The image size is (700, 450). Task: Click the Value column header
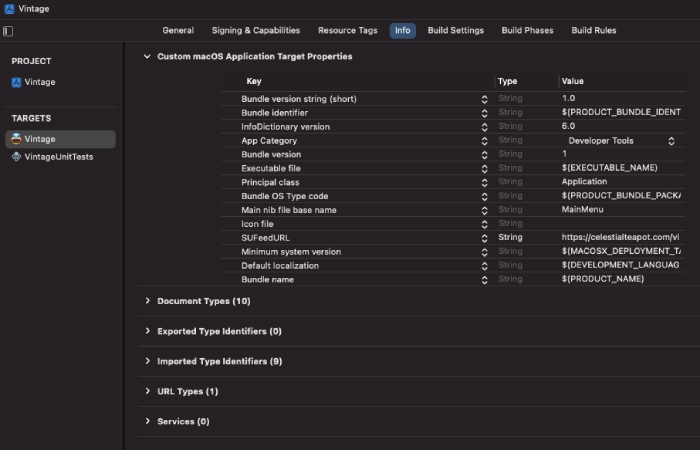click(x=573, y=81)
